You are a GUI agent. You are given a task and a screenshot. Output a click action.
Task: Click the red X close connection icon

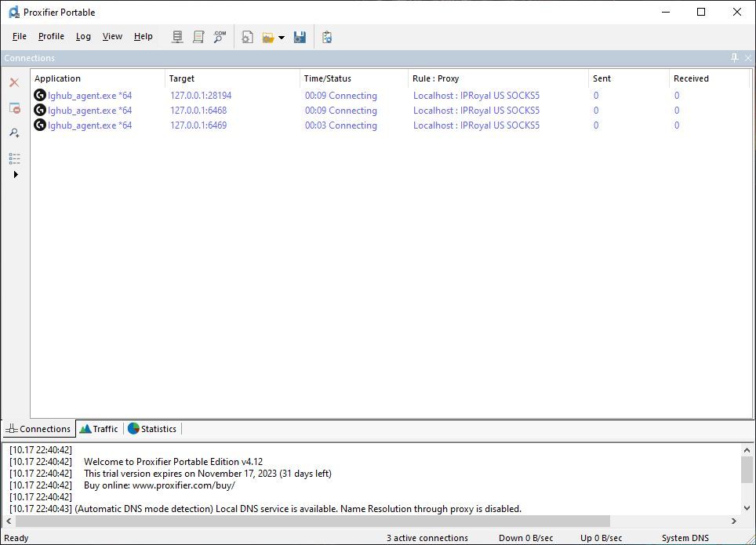tap(14, 82)
